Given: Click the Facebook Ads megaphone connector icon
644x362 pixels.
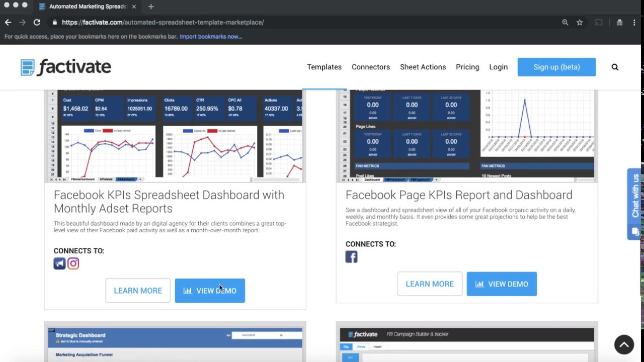Looking at the screenshot, I should coord(59,263).
